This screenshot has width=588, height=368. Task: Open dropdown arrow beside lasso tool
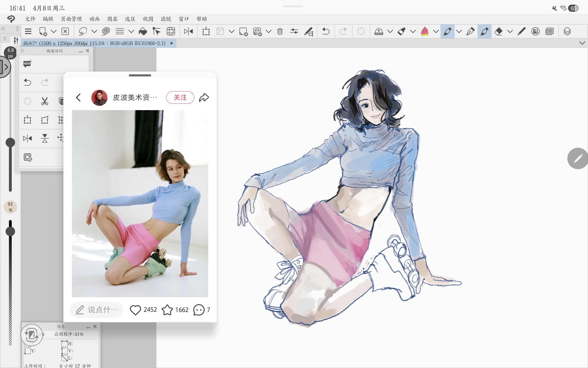point(94,31)
